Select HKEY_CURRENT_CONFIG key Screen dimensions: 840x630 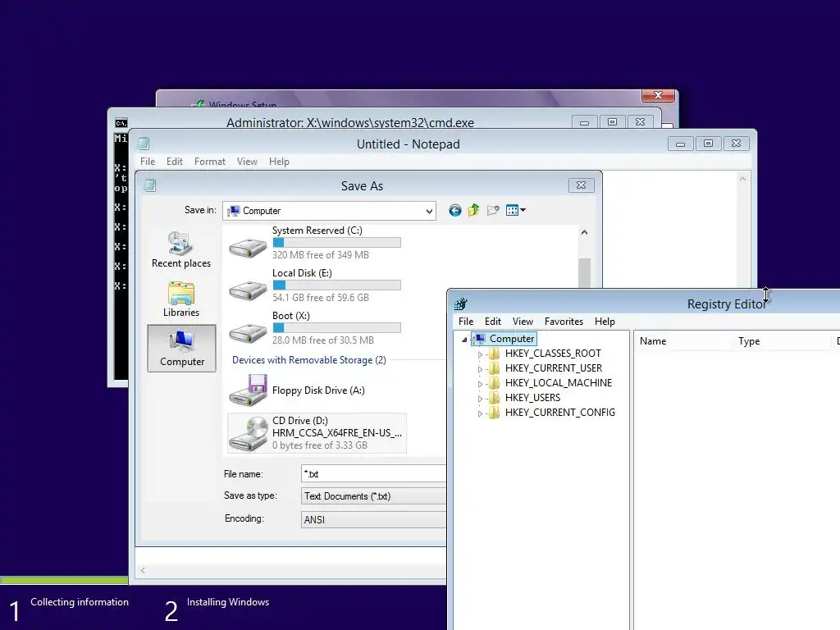point(559,413)
